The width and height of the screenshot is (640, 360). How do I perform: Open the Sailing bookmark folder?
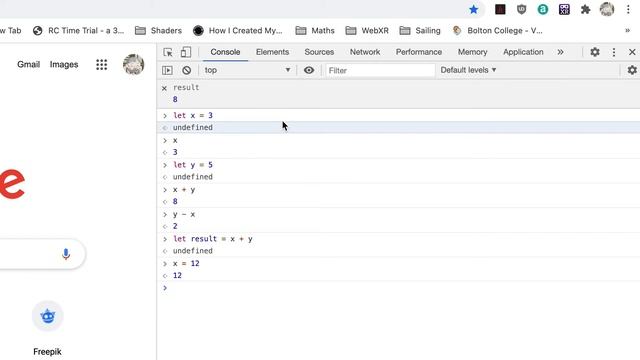point(420,31)
